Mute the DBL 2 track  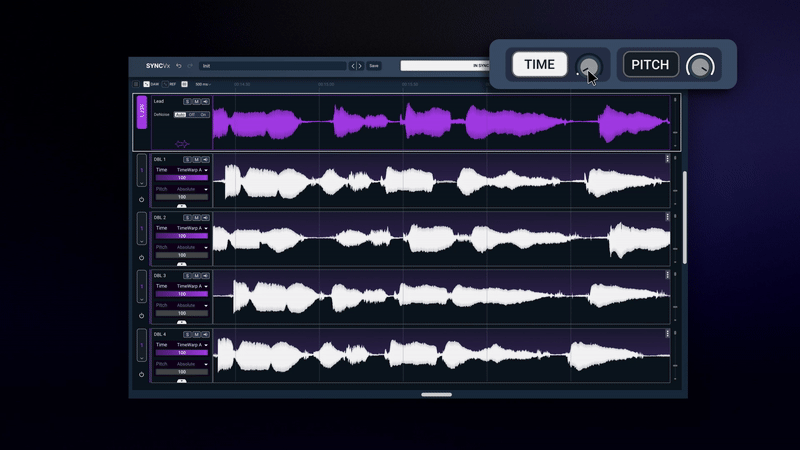[196, 218]
